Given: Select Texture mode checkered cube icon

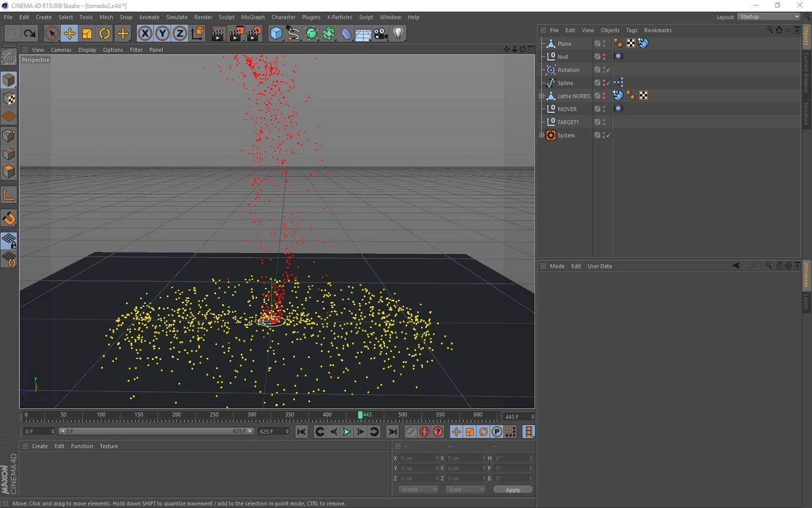Looking at the screenshot, I should tap(9, 98).
